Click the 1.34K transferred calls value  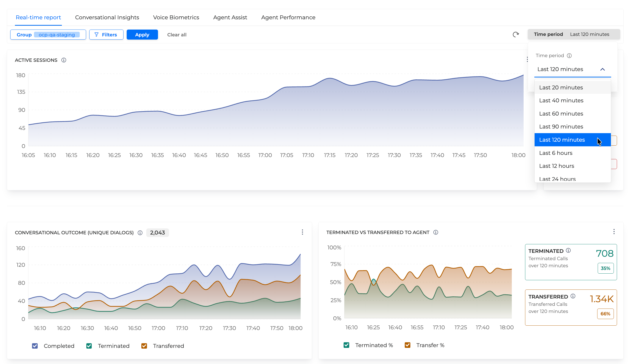pyautogui.click(x=601, y=299)
